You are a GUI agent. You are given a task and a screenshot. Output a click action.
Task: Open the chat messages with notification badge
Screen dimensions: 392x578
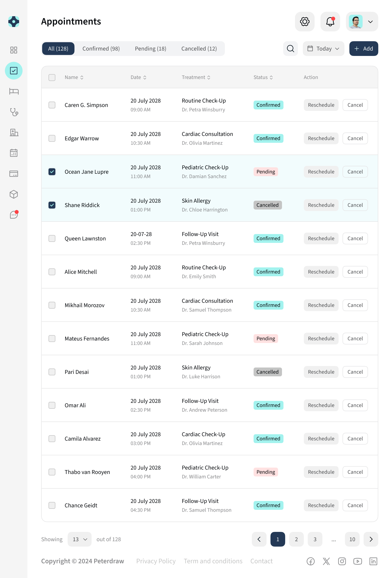pos(14,215)
